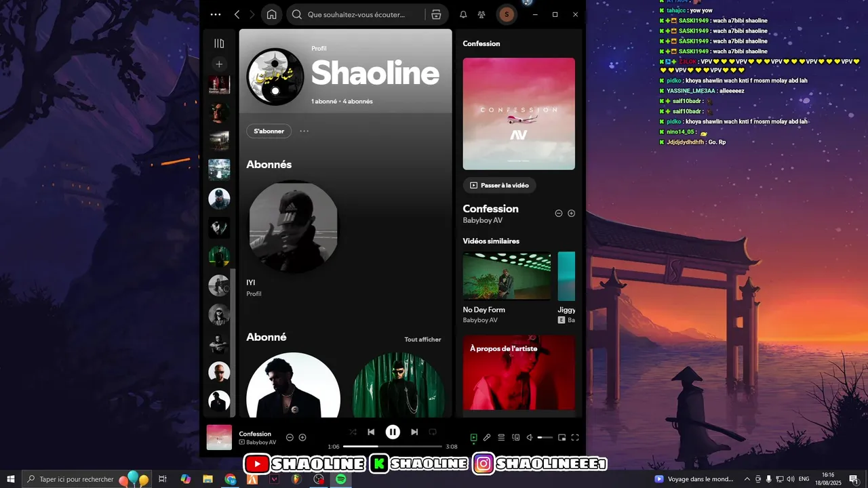Click the library scrollbar in the sidebar
Image resolution: width=868 pixels, height=488 pixels.
click(x=233, y=342)
